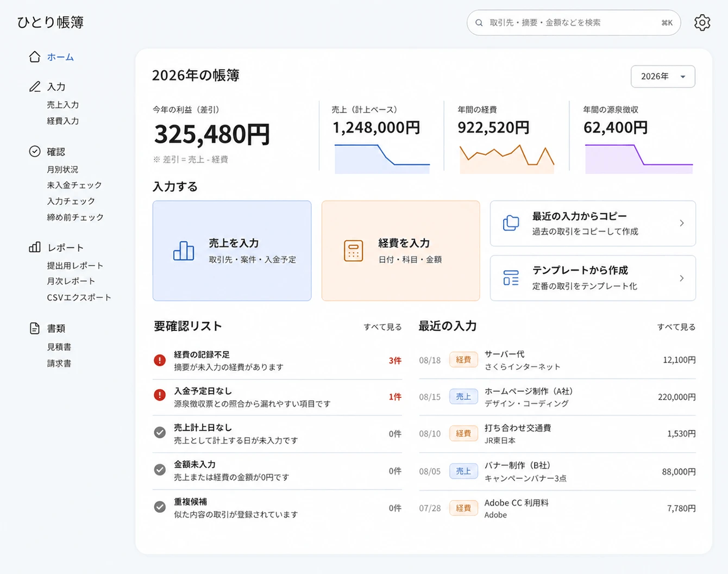
Task: Click red alert icon for 経費の記録不足
Action: coord(160,360)
